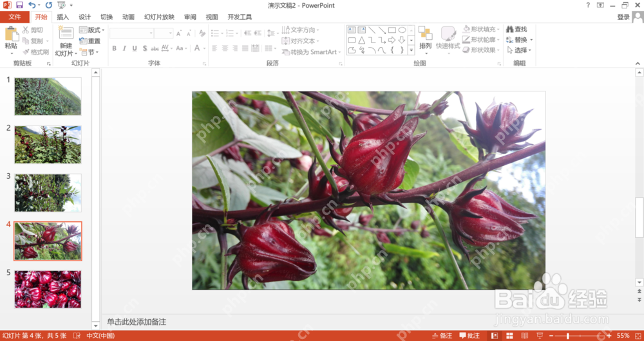This screenshot has height=341, width=644.
Task: Click zoom out minus button
Action: [x=551, y=336]
